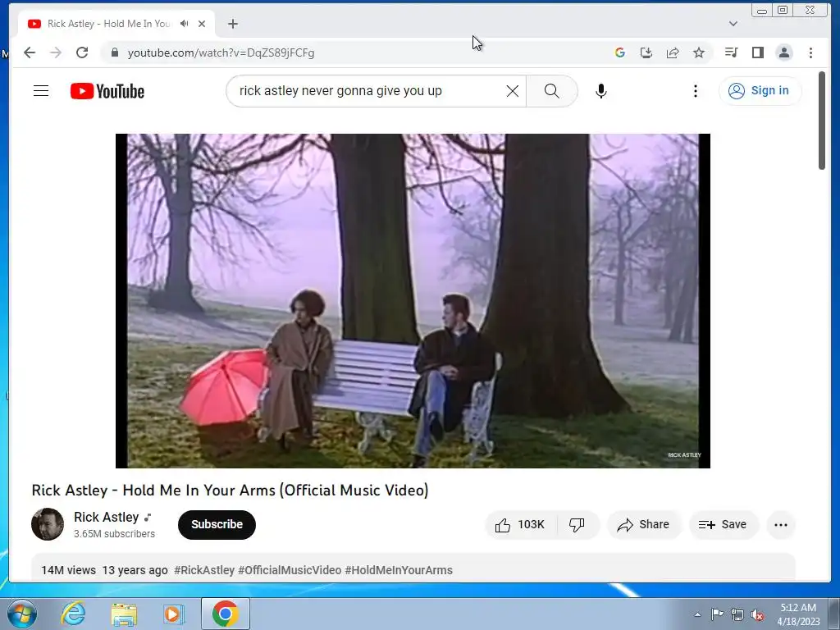Open Rick Astley channel avatar
Viewport: 840px width, 630px height.
pyautogui.click(x=48, y=524)
